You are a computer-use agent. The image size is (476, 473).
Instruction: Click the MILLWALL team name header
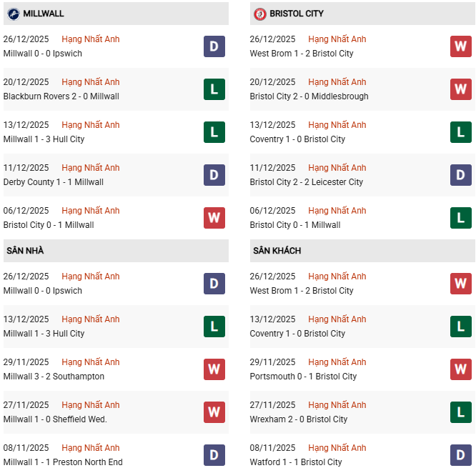click(44, 14)
